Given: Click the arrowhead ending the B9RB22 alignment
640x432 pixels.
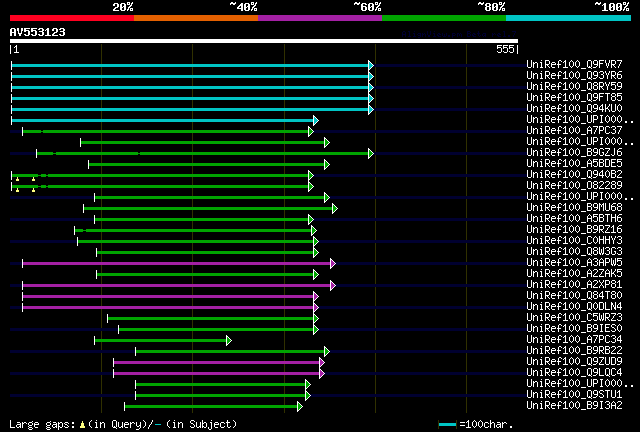Looking at the screenshot, I should click(x=327, y=352).
